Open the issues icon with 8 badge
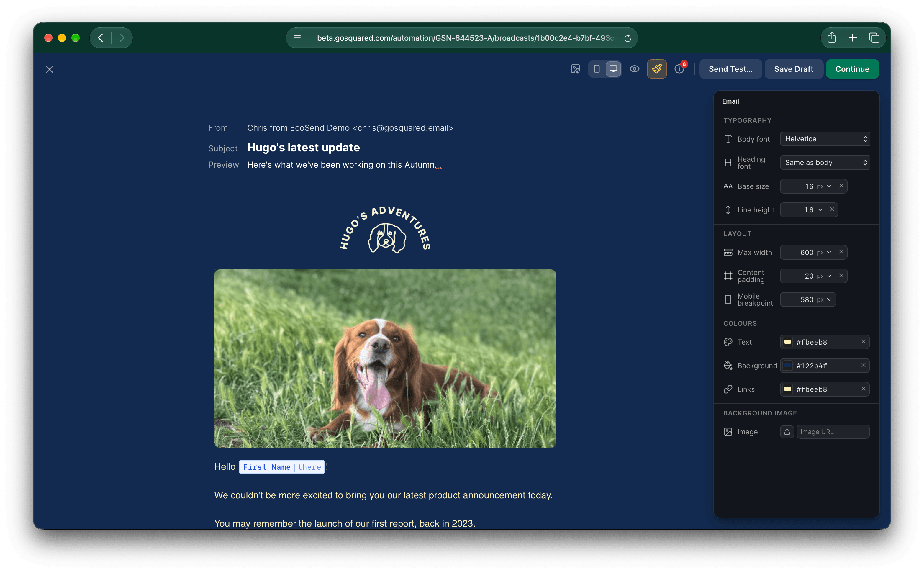Screen dimensions: 924x573 click(679, 69)
